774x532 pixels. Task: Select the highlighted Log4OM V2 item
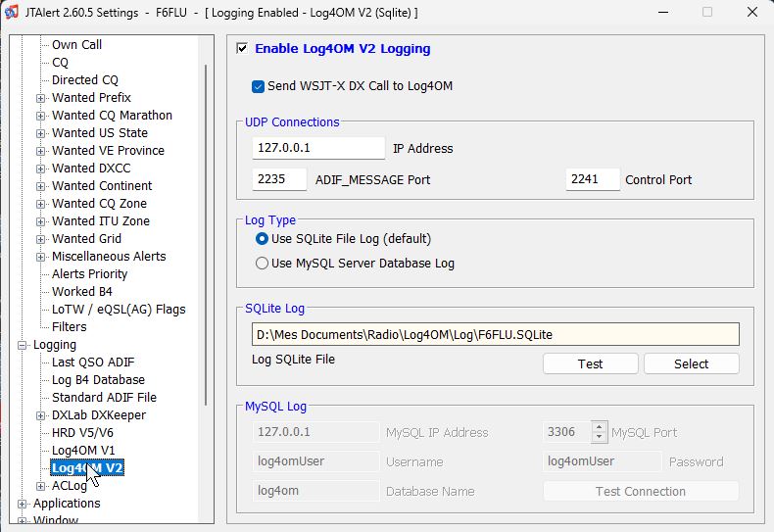(x=87, y=468)
